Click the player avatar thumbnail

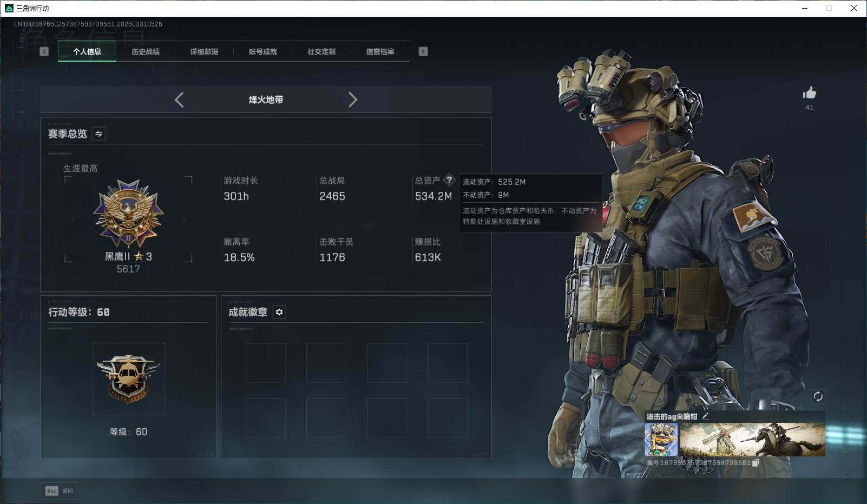pyautogui.click(x=661, y=439)
